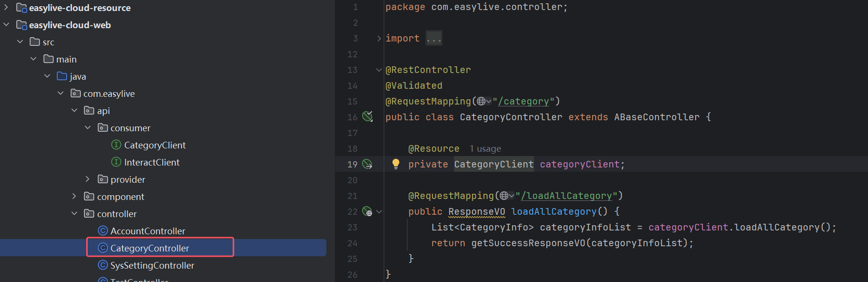Collapse the api package
This screenshot has height=282, width=868.
(x=74, y=111)
